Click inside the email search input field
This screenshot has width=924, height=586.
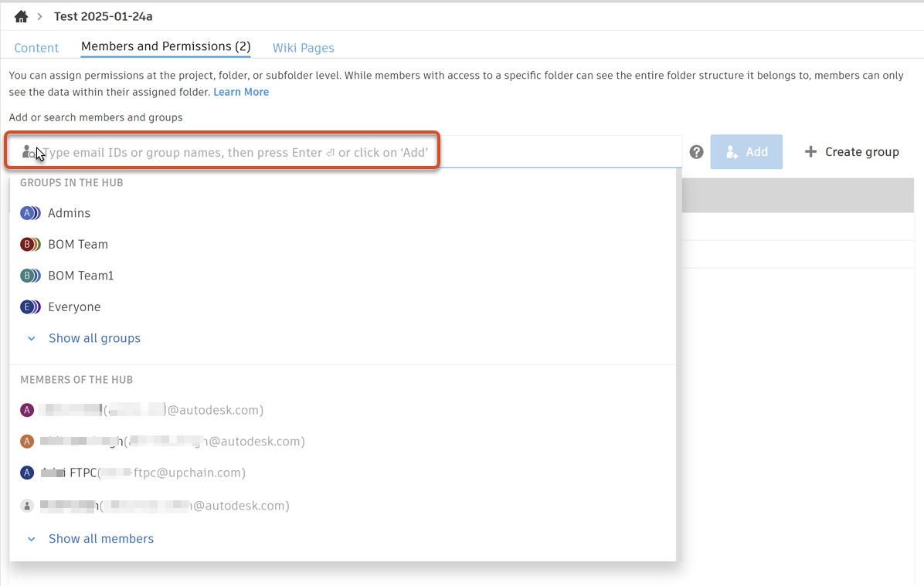tap(232, 152)
